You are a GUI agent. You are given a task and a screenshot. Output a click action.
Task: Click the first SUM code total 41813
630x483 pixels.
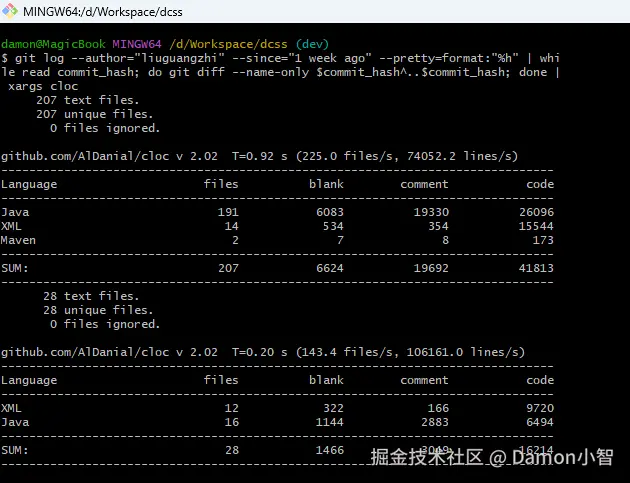(536, 268)
